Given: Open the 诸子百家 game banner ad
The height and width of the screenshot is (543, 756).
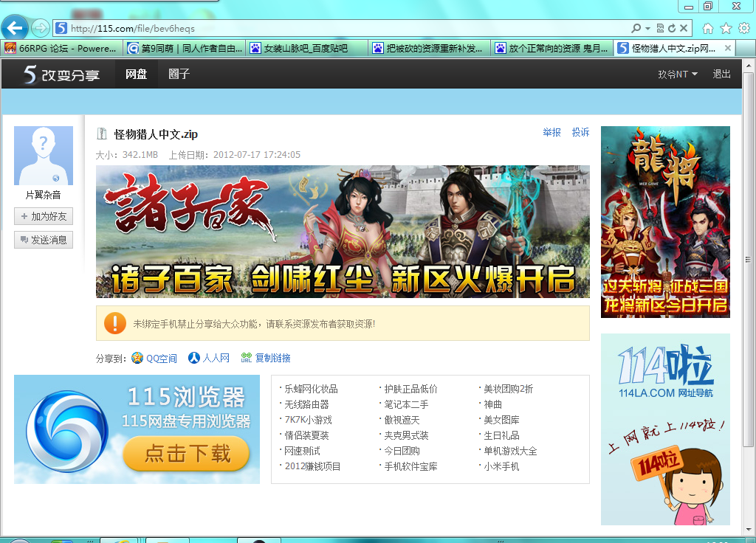Looking at the screenshot, I should [343, 232].
